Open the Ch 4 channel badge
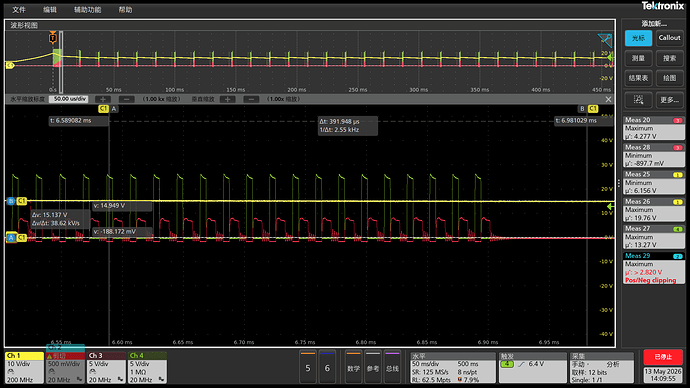Viewport: 690px width, 388px height. click(x=147, y=367)
